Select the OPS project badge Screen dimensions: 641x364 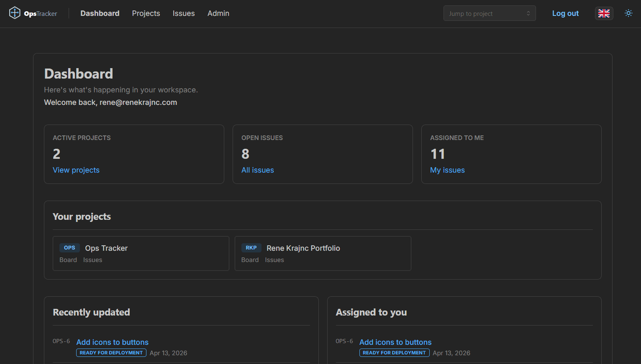[69, 247]
